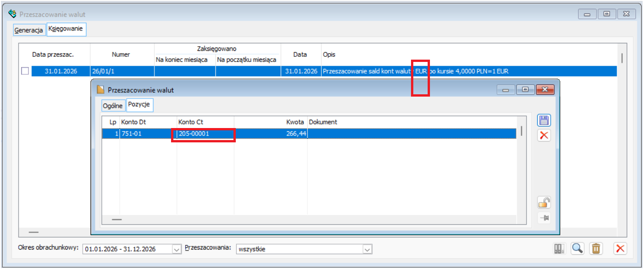Switch to the Generacja tab

(29, 30)
